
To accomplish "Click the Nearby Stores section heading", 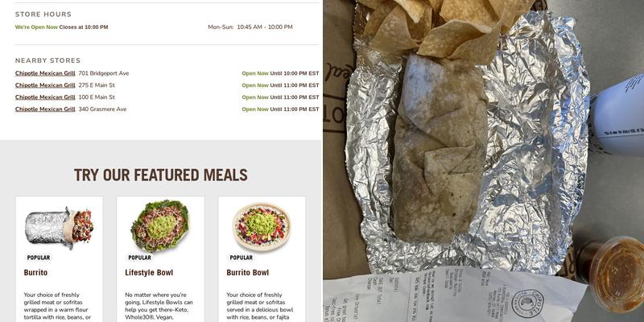I will pos(47,61).
